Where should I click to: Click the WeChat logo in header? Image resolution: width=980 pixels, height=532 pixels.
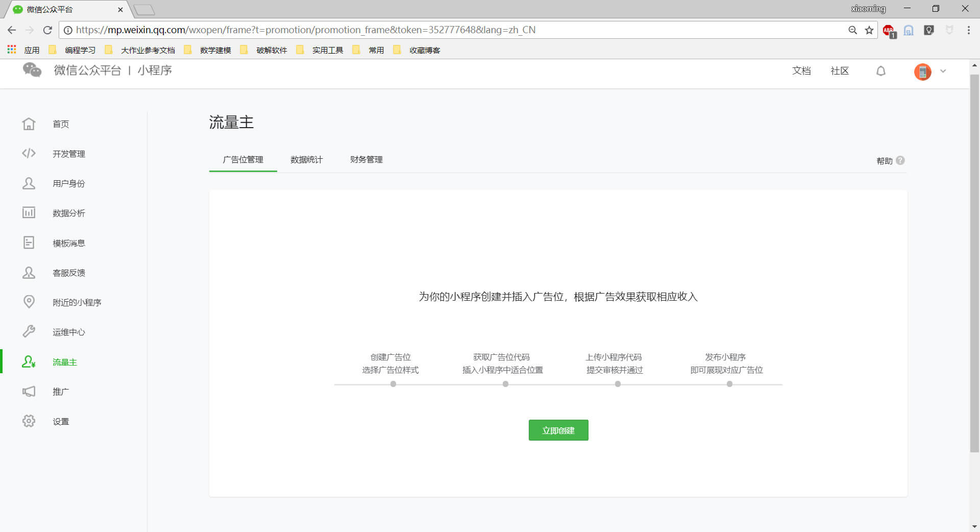click(32, 70)
